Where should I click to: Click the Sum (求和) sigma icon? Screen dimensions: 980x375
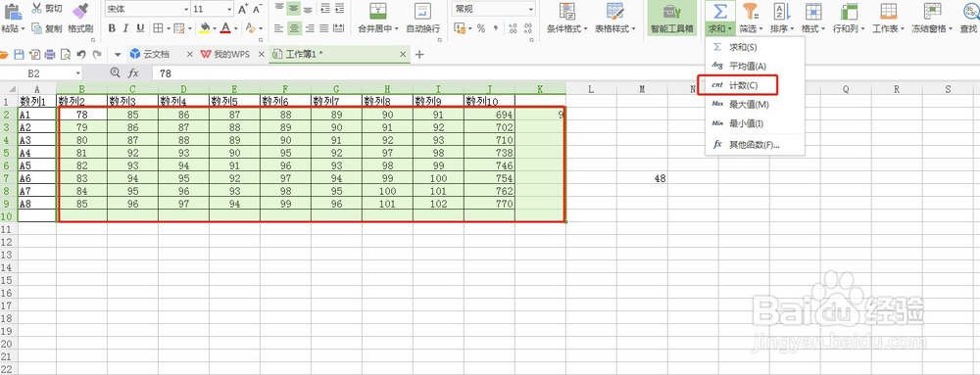tap(720, 11)
